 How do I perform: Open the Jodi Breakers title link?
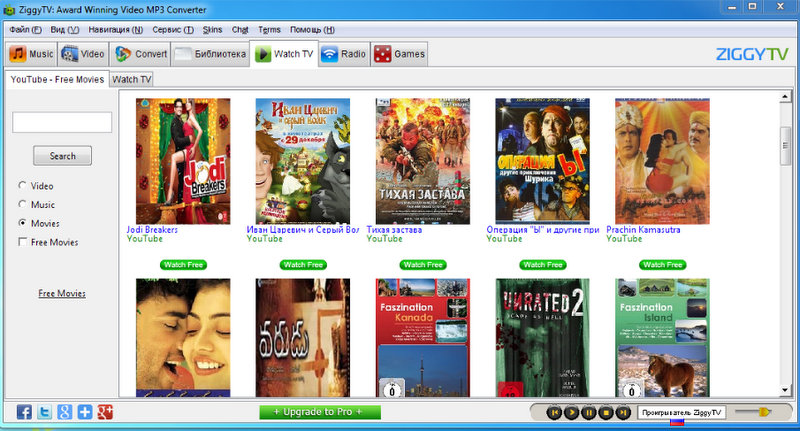[152, 230]
